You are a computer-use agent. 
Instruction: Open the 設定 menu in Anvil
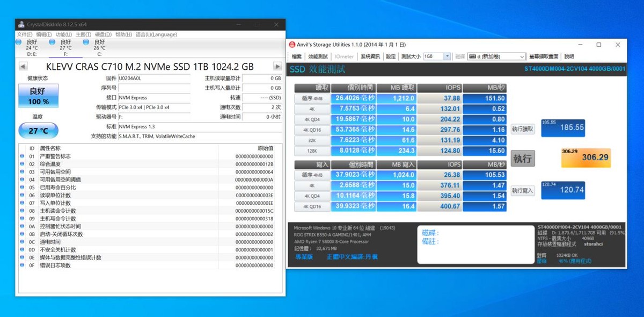(392, 56)
